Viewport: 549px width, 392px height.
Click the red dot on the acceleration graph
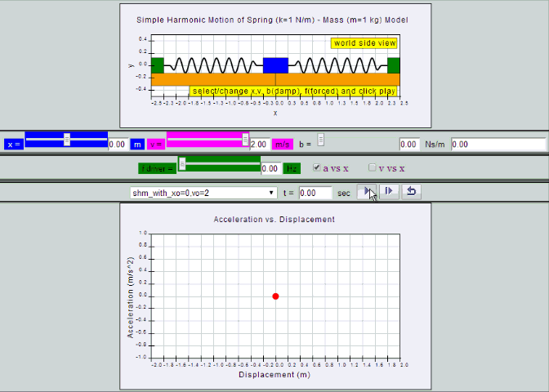point(275,296)
